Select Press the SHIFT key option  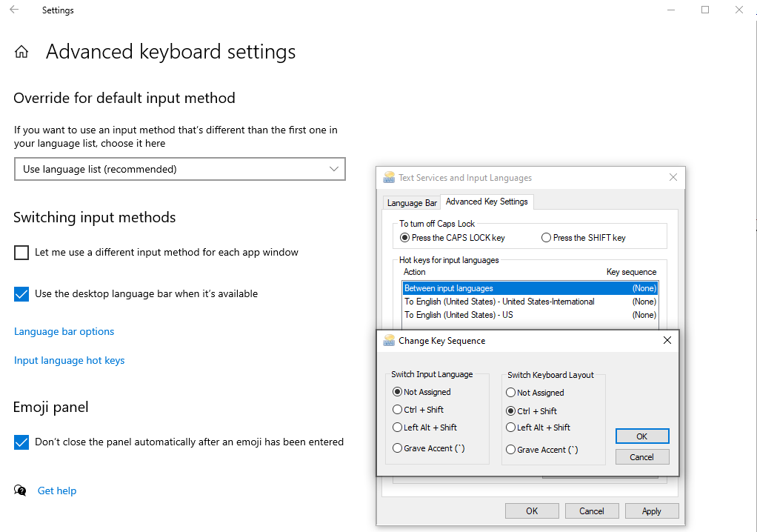(546, 236)
